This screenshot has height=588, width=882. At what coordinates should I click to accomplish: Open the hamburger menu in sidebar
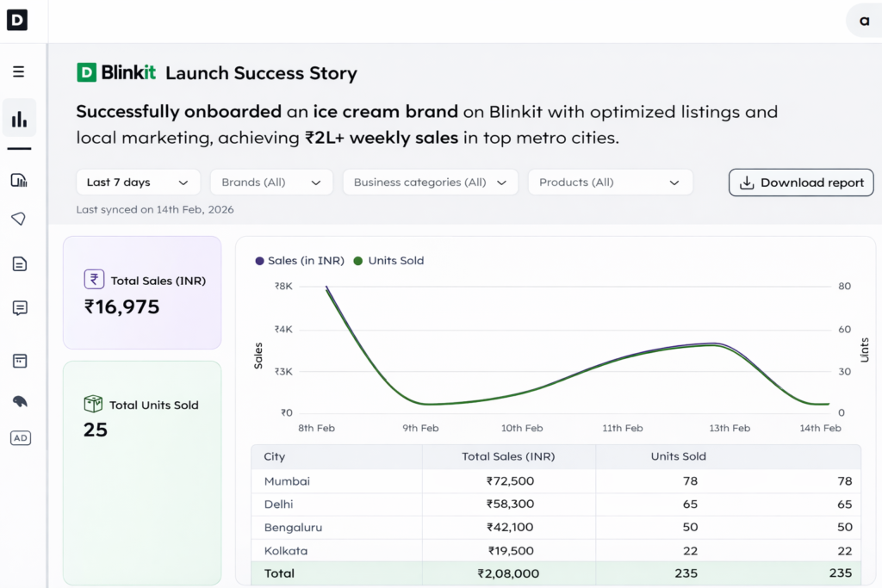point(18,72)
